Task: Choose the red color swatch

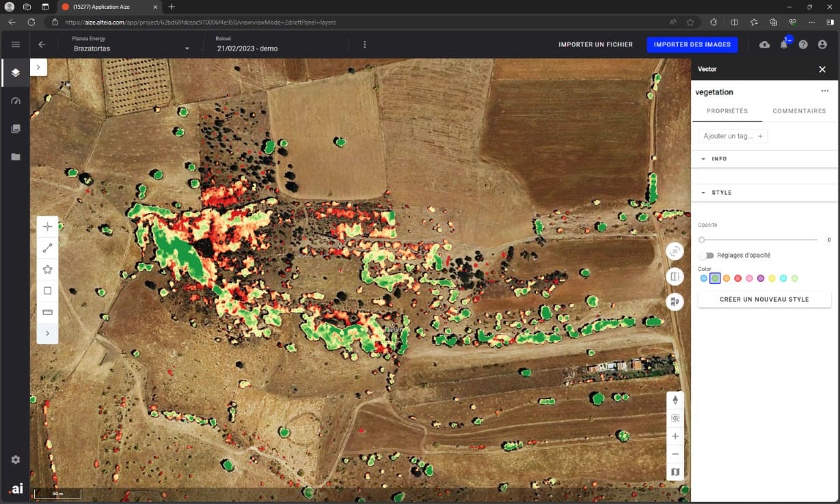Action: (x=737, y=279)
